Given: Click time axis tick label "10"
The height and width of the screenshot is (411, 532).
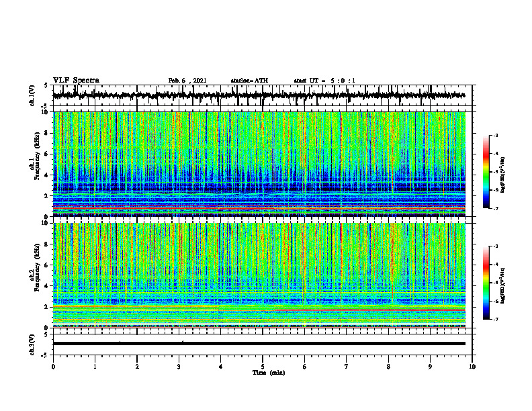Looking at the screenshot, I should coord(472,367).
